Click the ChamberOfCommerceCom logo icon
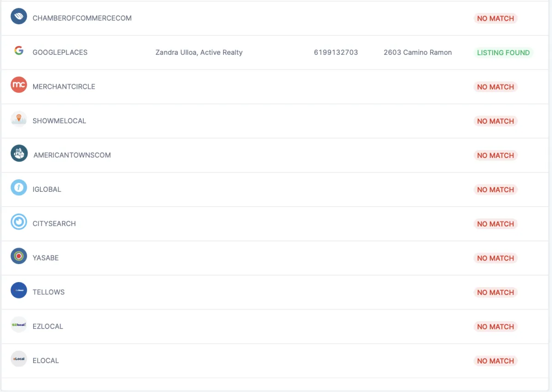The width and height of the screenshot is (552, 392). tap(19, 17)
